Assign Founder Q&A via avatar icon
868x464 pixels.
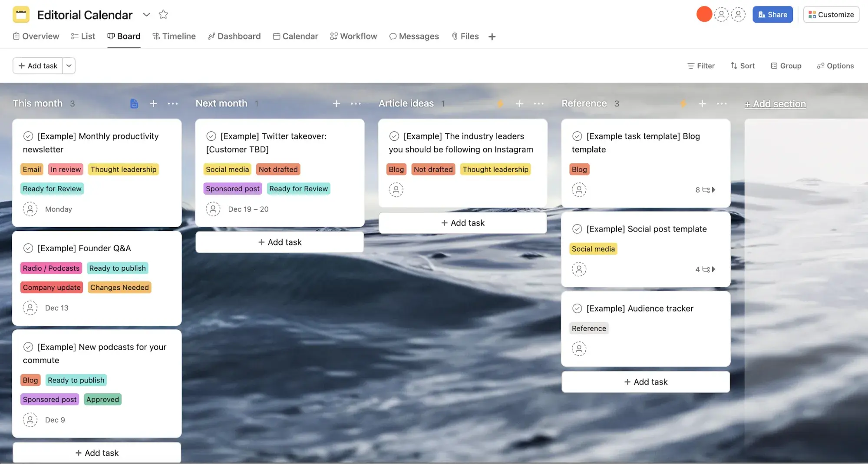(30, 308)
